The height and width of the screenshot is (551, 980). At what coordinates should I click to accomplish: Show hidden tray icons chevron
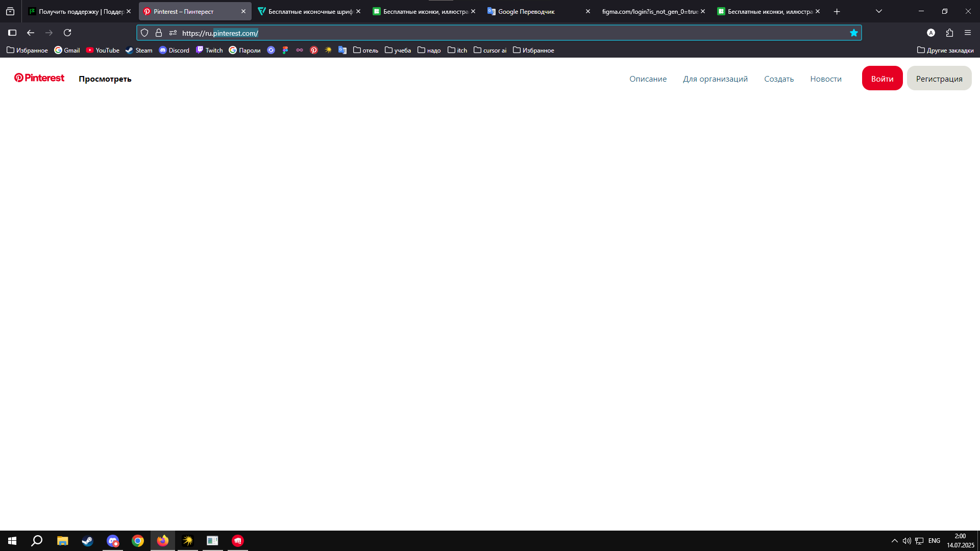[894, 541]
